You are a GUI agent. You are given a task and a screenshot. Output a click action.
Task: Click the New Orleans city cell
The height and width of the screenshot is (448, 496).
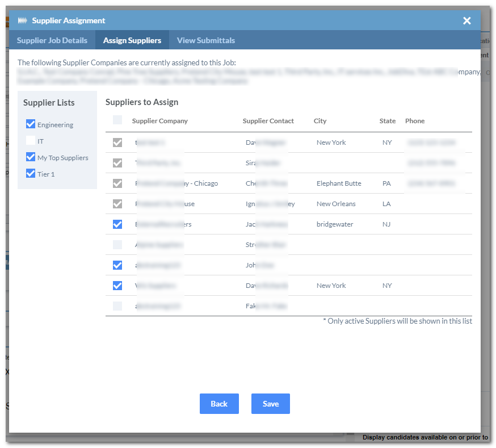coord(336,204)
